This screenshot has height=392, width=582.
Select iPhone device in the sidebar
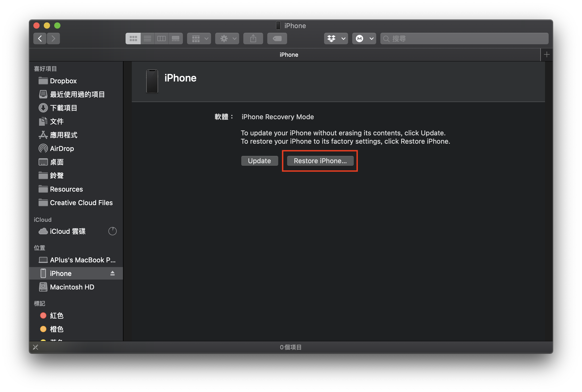[x=76, y=274]
